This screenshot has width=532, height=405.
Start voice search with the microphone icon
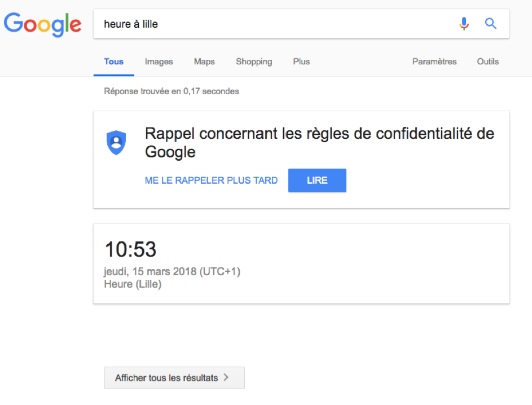pyautogui.click(x=464, y=24)
